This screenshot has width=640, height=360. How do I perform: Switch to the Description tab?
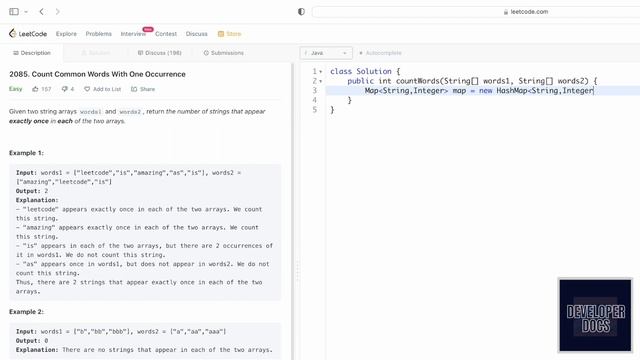click(x=32, y=53)
